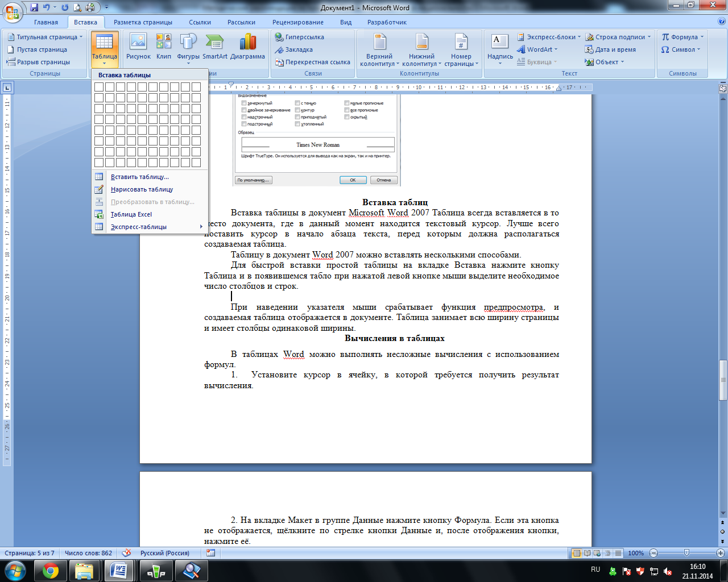The image size is (728, 582).
Task: Click Титульная страница command
Action: [45, 37]
